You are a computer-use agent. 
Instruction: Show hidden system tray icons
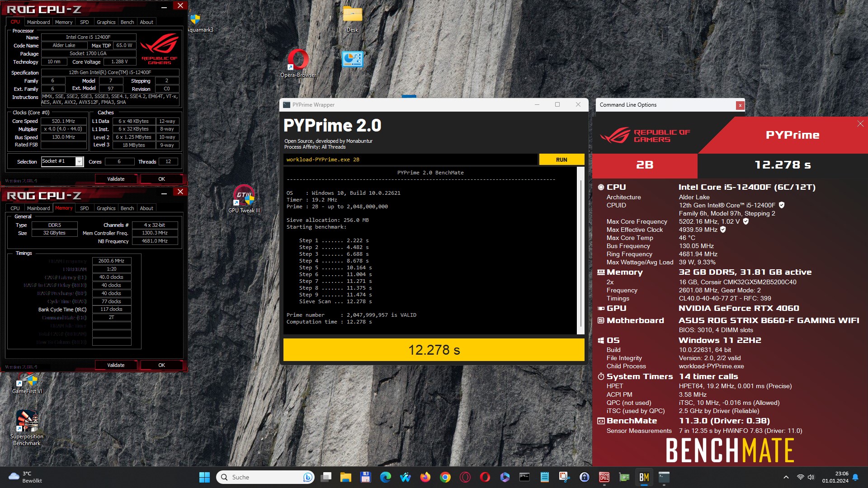coord(786,477)
